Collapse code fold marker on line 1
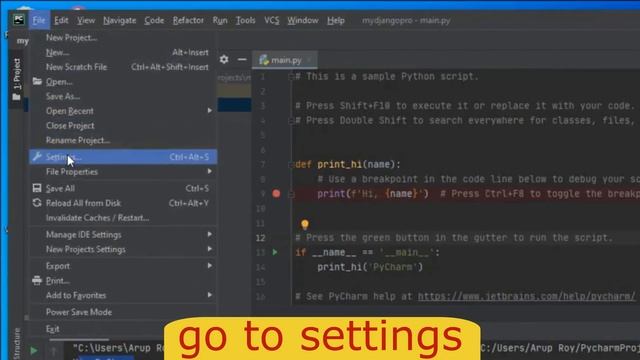This screenshot has height=360, width=640. point(291,76)
